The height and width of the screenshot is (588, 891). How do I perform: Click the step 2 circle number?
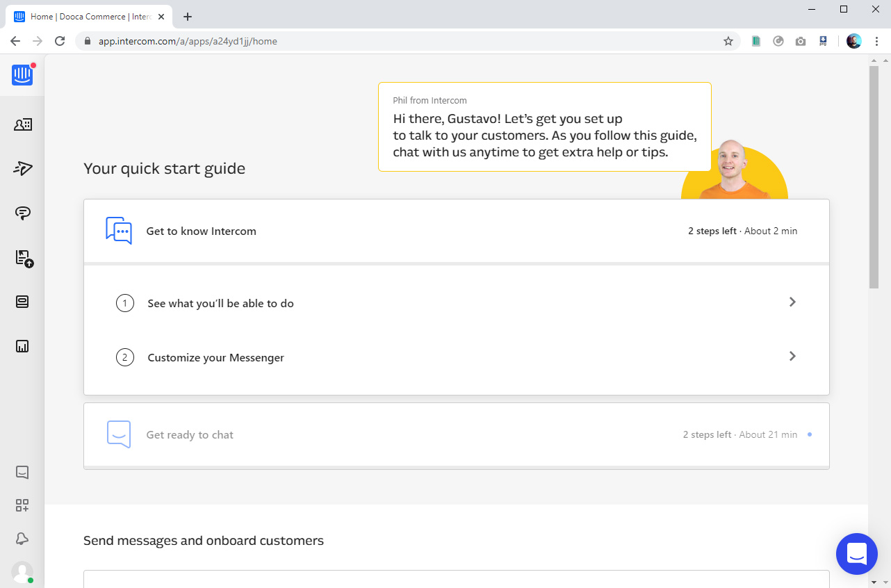click(125, 357)
